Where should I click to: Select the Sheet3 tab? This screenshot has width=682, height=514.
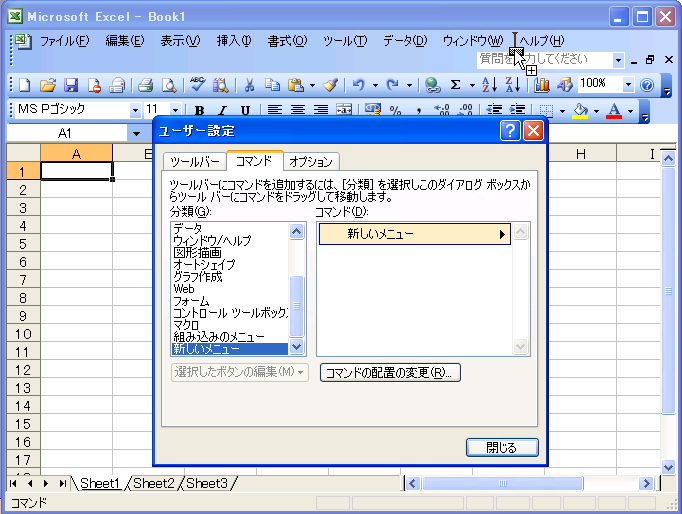207,483
